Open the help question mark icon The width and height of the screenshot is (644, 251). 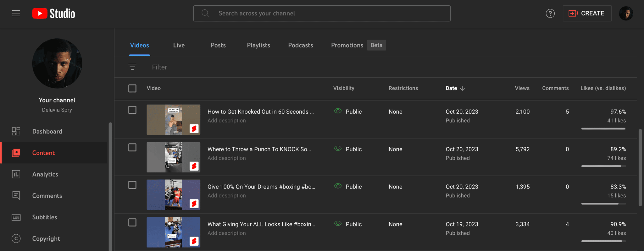(550, 14)
